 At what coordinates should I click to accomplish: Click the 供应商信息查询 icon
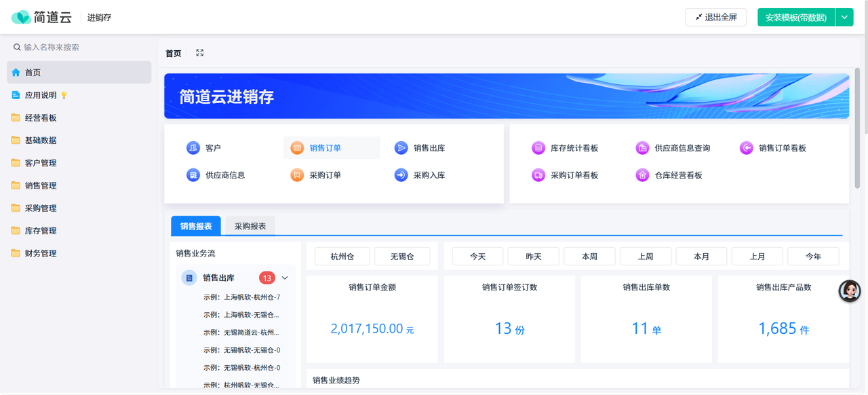(x=642, y=148)
